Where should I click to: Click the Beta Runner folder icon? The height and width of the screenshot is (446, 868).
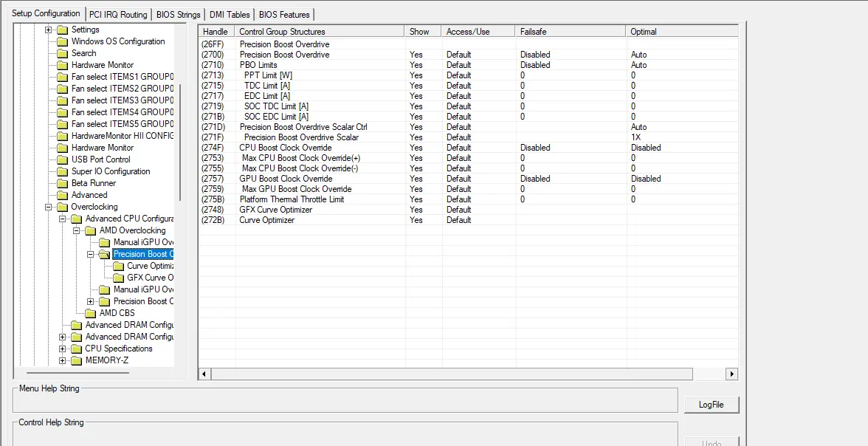point(63,183)
